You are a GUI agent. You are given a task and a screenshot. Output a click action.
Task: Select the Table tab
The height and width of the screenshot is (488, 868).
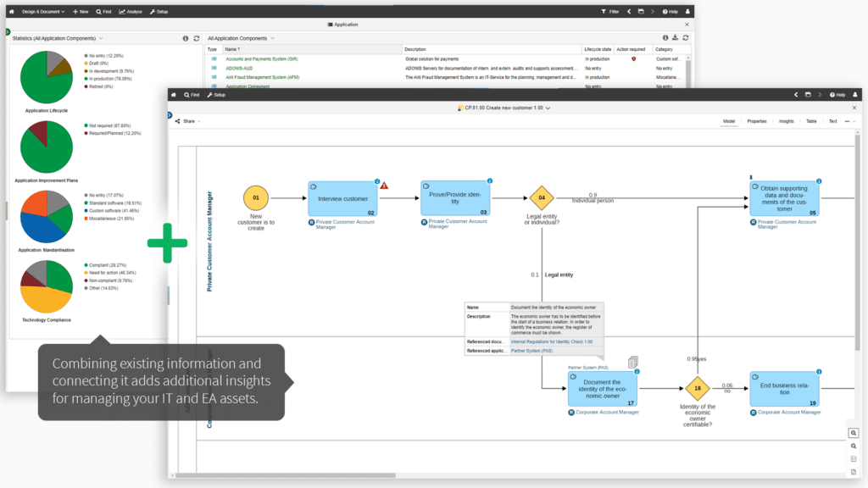point(811,121)
